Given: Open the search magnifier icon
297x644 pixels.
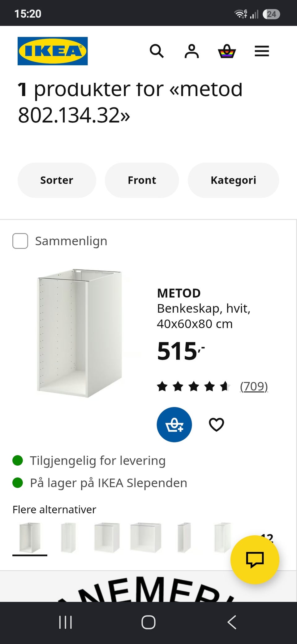Looking at the screenshot, I should click(x=157, y=51).
